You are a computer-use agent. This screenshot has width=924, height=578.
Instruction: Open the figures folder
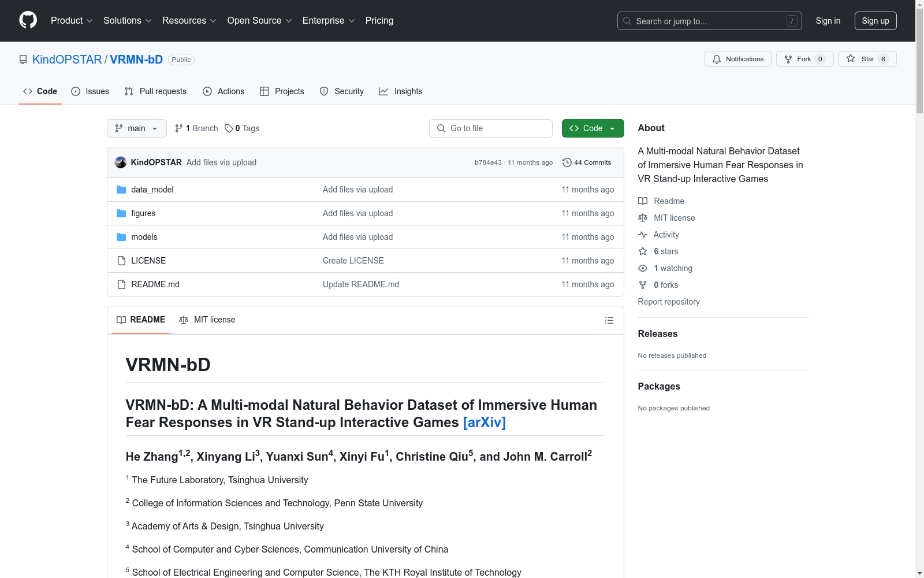pos(143,213)
